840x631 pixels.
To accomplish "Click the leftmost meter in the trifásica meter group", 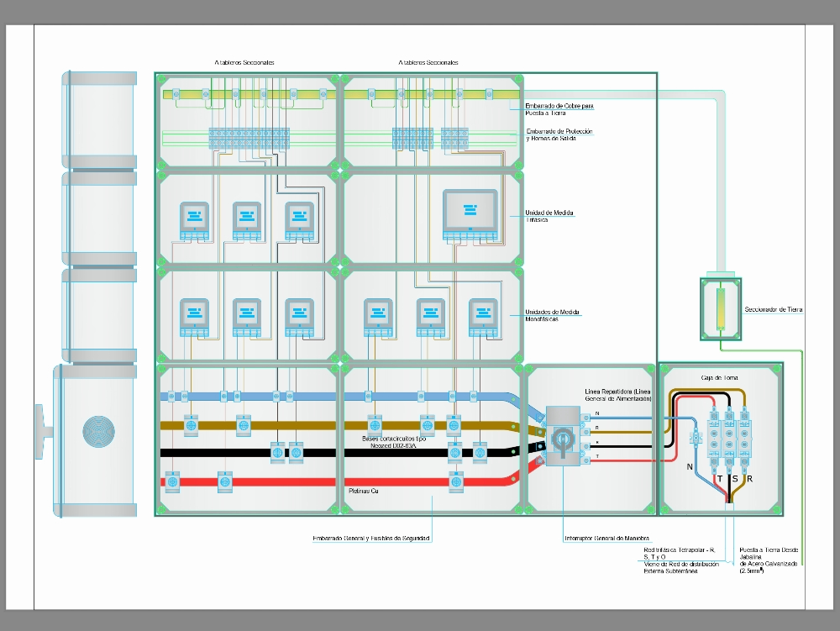I will tap(193, 218).
